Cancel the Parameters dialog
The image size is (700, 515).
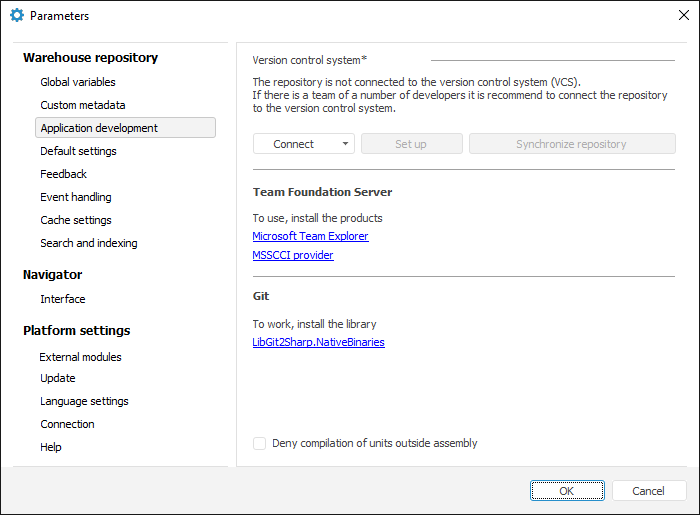point(648,491)
